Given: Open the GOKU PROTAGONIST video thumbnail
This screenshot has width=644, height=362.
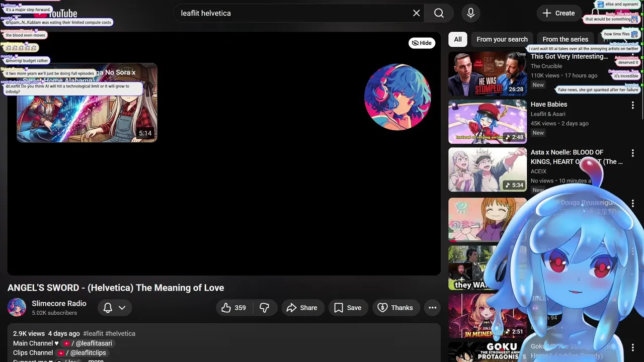Looking at the screenshot, I should pyautogui.click(x=488, y=352).
